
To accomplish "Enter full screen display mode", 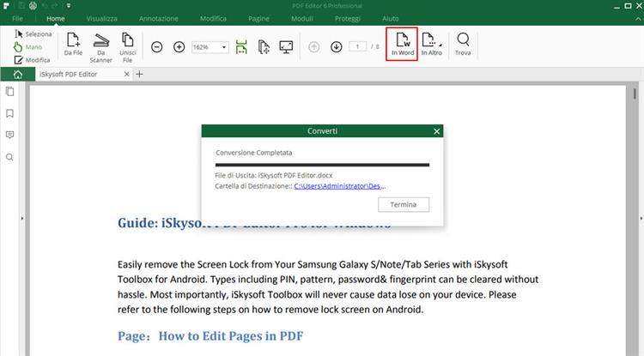I will [x=286, y=47].
